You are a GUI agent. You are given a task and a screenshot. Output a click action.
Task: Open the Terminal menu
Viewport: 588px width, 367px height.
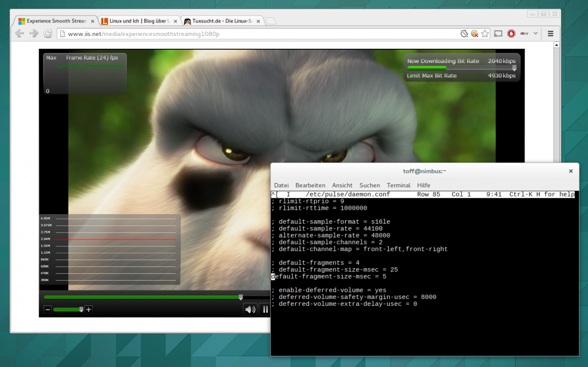click(x=398, y=185)
